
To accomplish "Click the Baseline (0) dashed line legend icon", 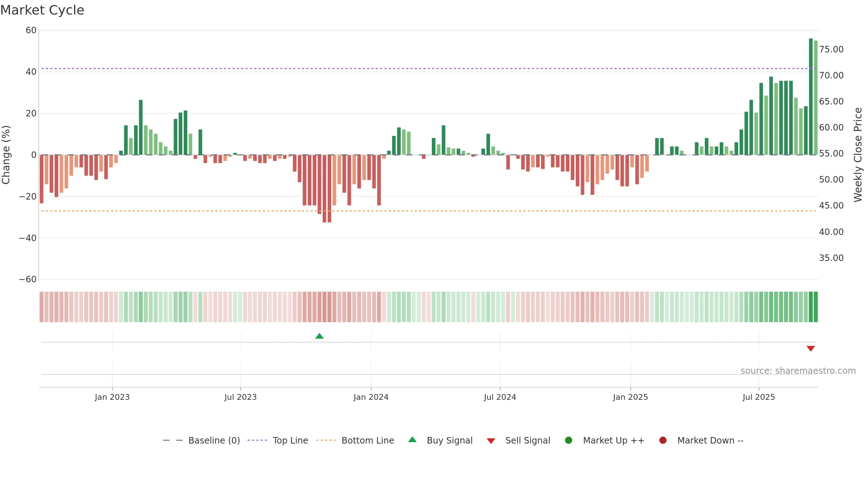I will pyautogui.click(x=173, y=440).
